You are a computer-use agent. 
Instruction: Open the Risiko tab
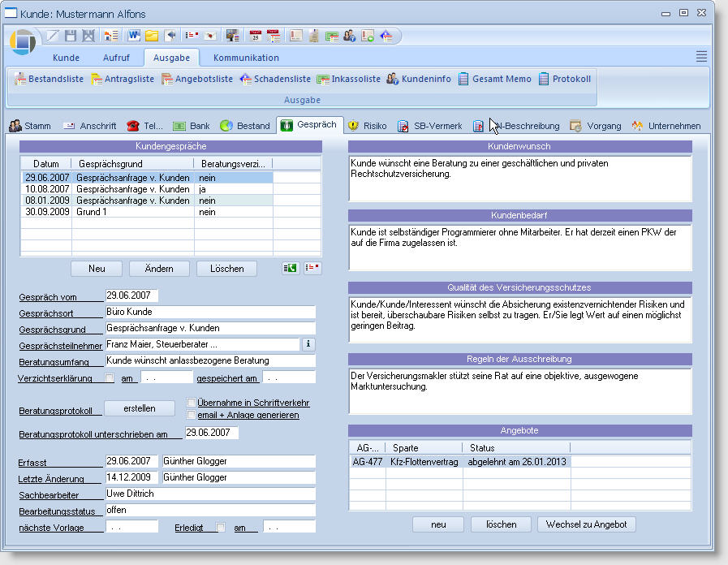[x=367, y=126]
